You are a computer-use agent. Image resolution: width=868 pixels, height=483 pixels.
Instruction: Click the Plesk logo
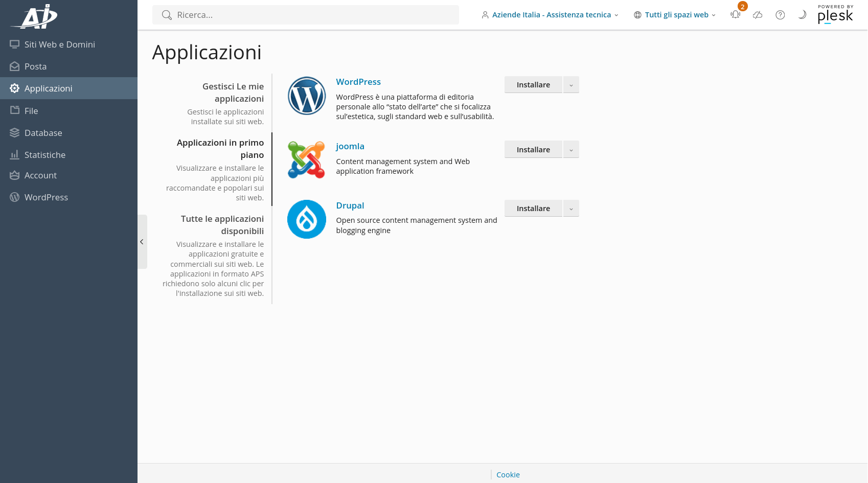coord(835,15)
